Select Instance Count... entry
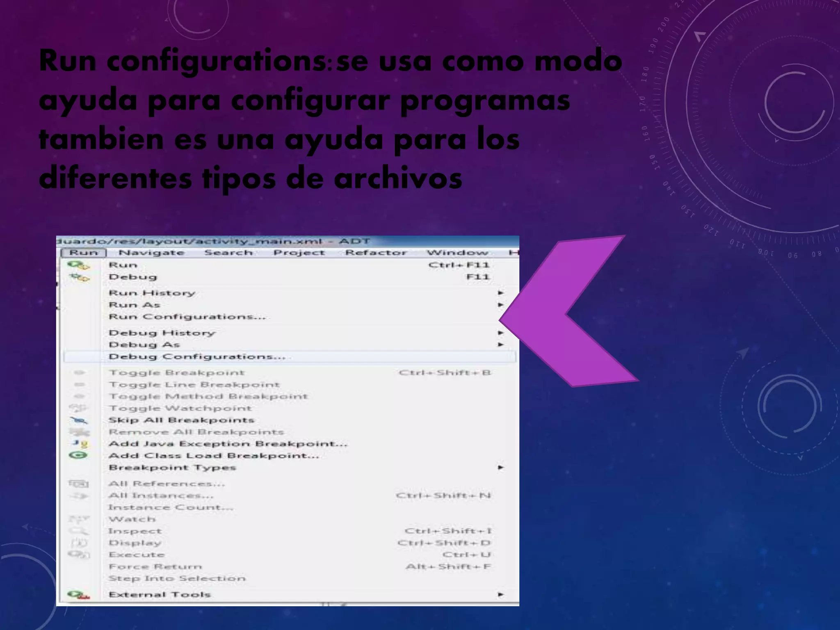The width and height of the screenshot is (840, 630). (289, 507)
